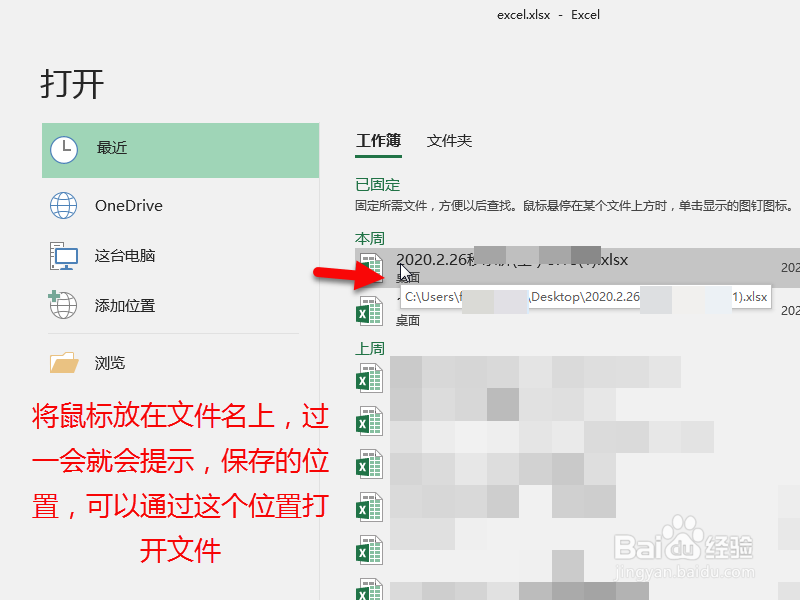The width and height of the screenshot is (800, 600).
Task: Click the 打开 page title
Action: coord(72,84)
